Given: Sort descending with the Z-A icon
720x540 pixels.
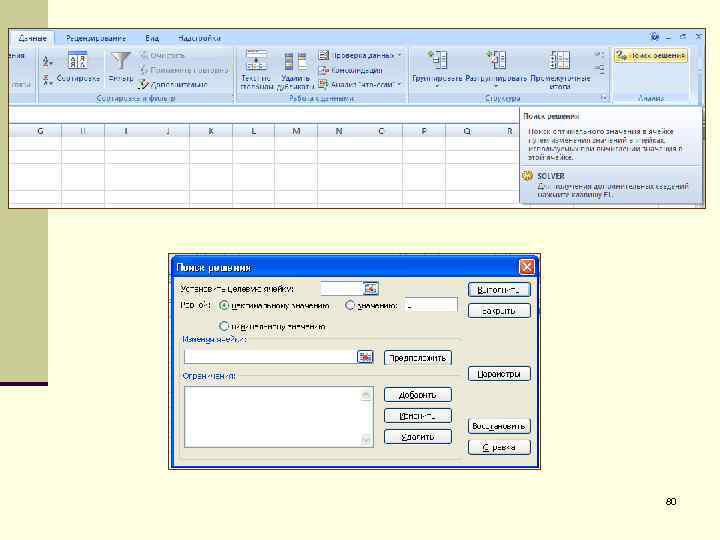Looking at the screenshot, I should pos(48,80).
